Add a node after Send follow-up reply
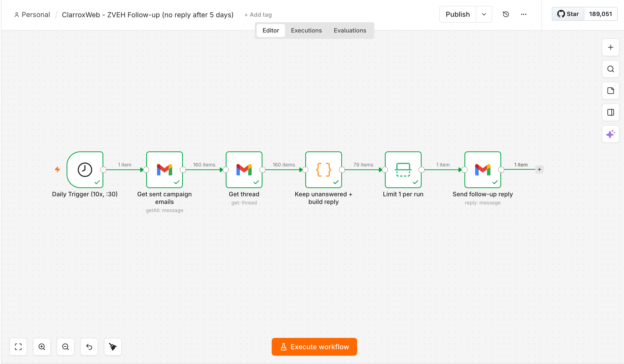This screenshot has height=364, width=624. pyautogui.click(x=539, y=169)
